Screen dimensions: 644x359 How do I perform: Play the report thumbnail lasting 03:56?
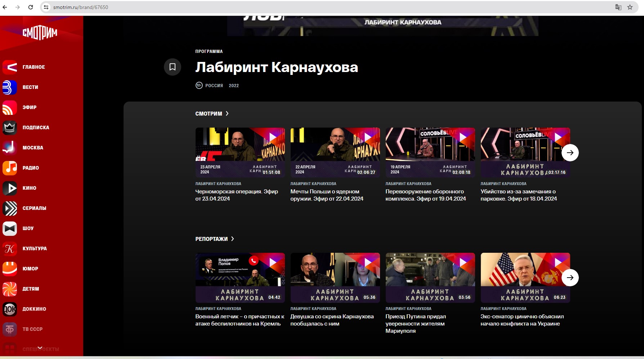point(430,278)
